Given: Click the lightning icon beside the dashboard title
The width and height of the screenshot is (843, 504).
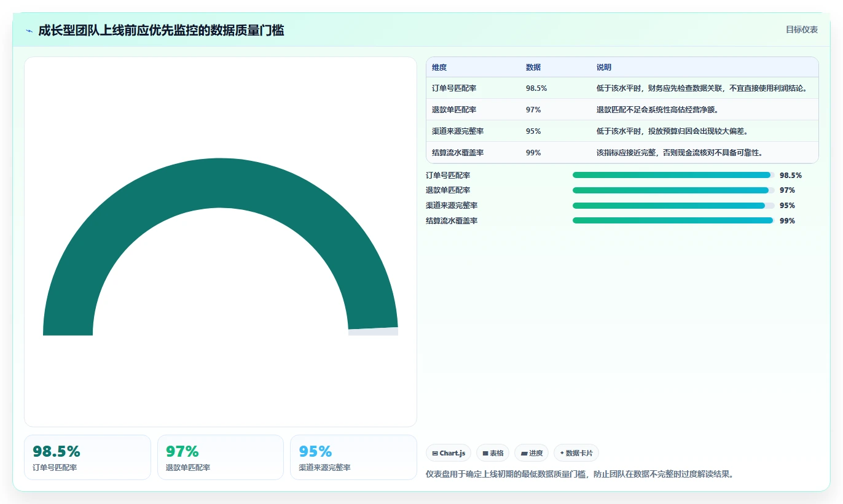Looking at the screenshot, I should [29, 31].
